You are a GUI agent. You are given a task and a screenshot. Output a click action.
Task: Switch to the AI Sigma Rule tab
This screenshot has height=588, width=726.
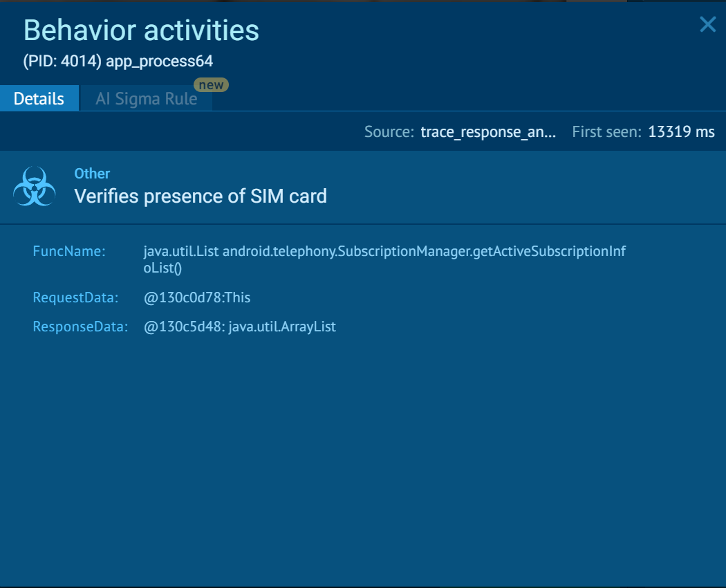point(146,98)
